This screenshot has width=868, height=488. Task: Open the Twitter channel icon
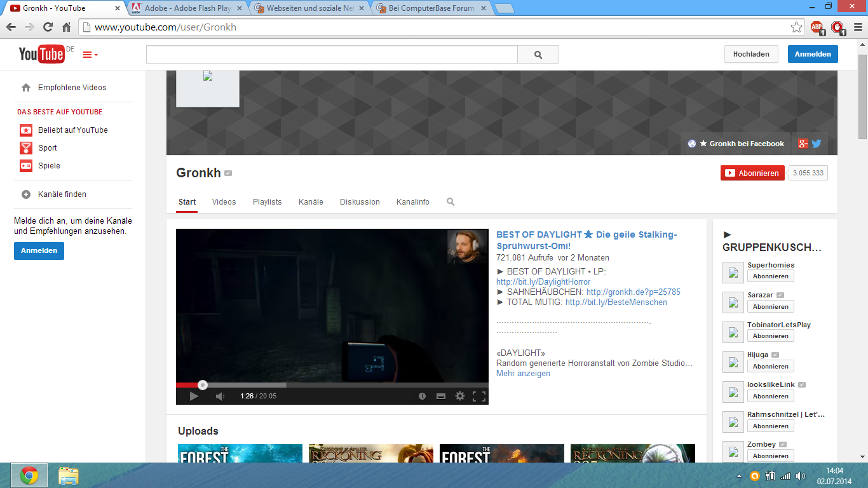[x=817, y=144]
